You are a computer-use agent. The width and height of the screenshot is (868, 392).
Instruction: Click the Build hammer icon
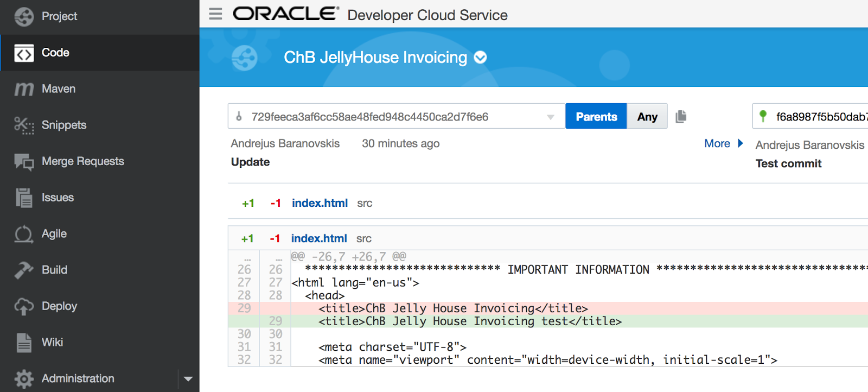(24, 270)
